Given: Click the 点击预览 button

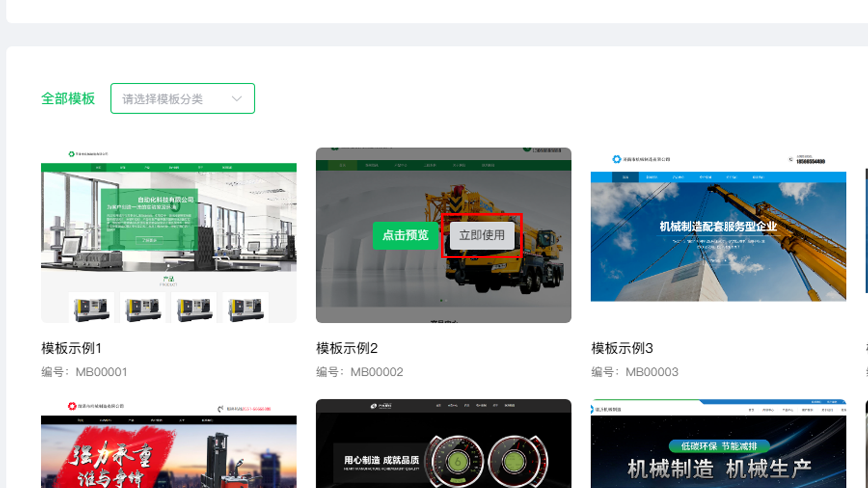Looking at the screenshot, I should [x=406, y=235].
